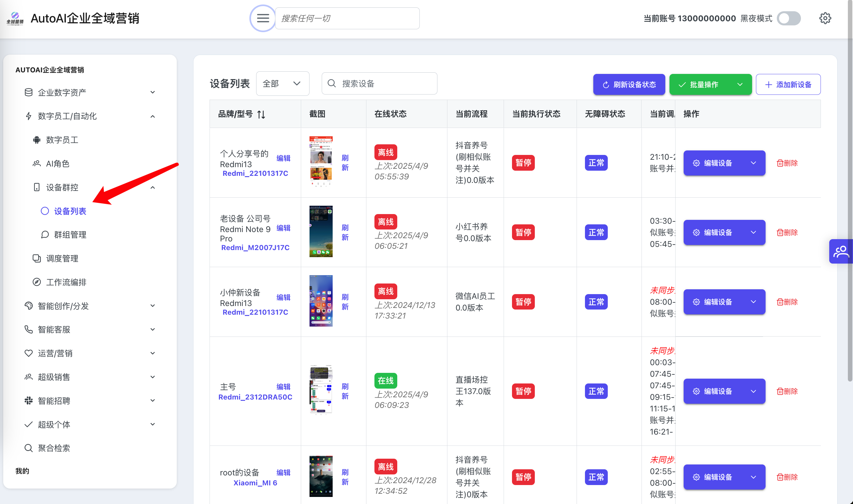Image resolution: width=853 pixels, height=504 pixels.
Task: Click 刷新 link for root的设备 screenshot
Action: click(345, 477)
